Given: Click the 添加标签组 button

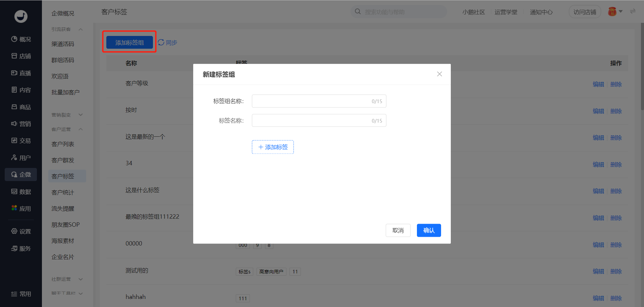Looking at the screenshot, I should [129, 42].
